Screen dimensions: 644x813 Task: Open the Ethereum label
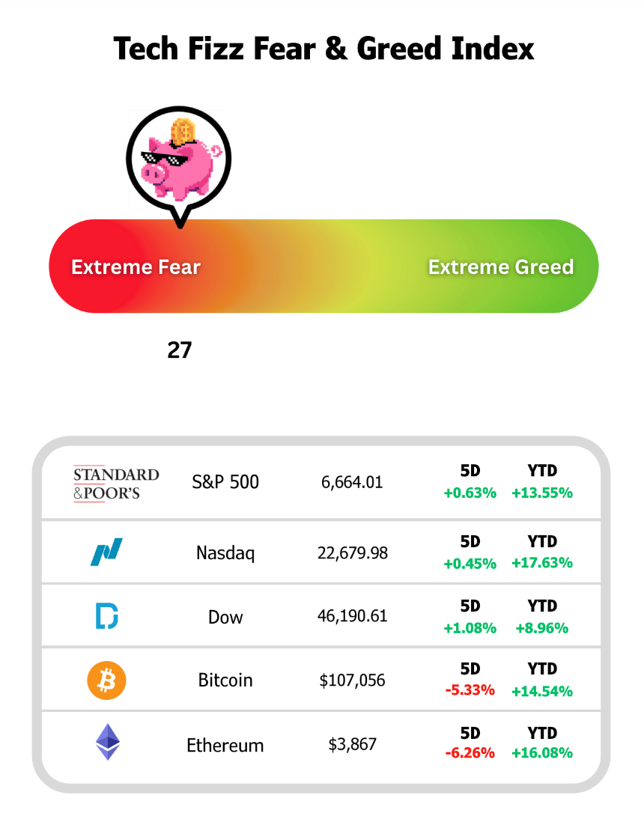coord(225,746)
